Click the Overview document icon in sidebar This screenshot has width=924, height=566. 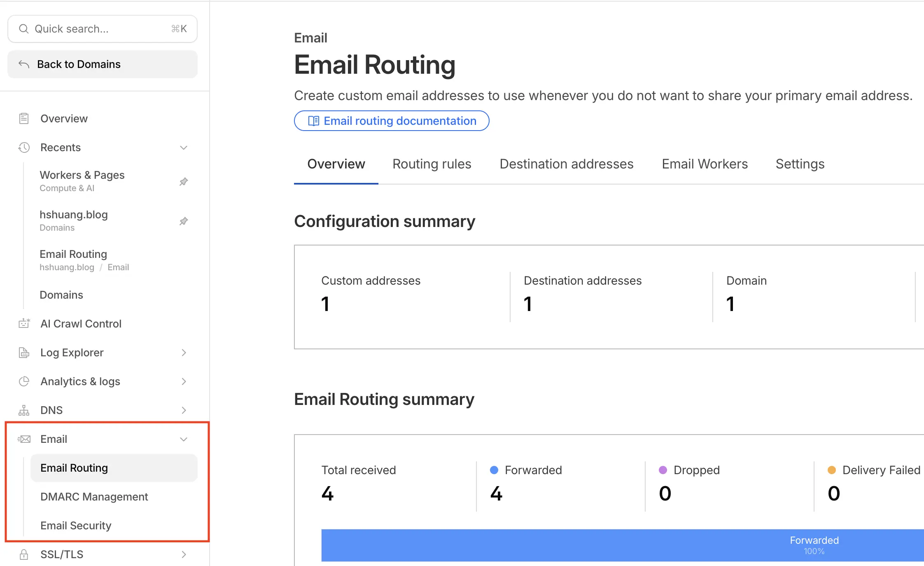pyautogui.click(x=24, y=118)
